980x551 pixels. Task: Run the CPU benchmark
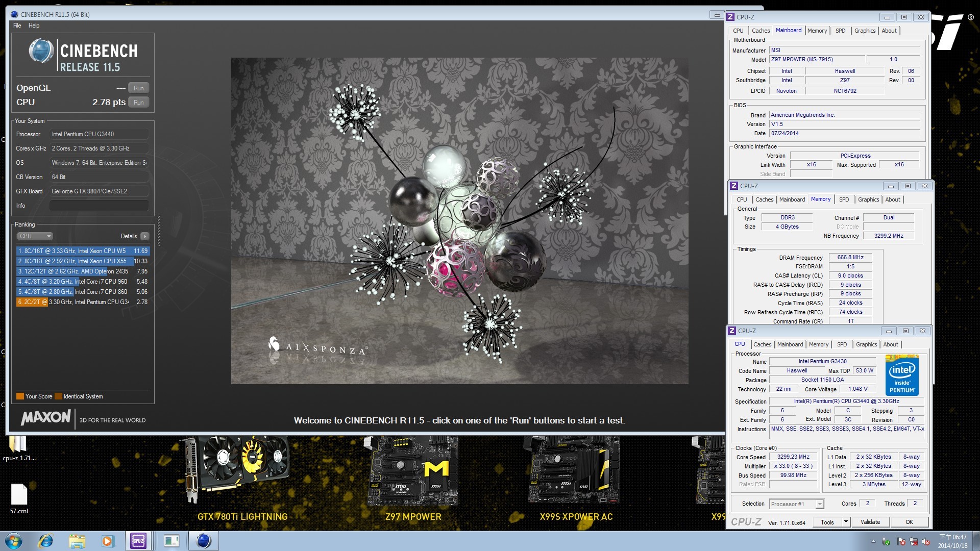click(138, 103)
